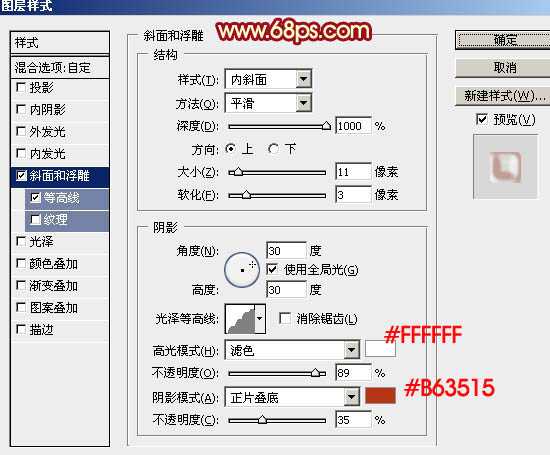Open the gloss contour curve thumbnail
The height and width of the screenshot is (455, 550).
click(x=240, y=319)
